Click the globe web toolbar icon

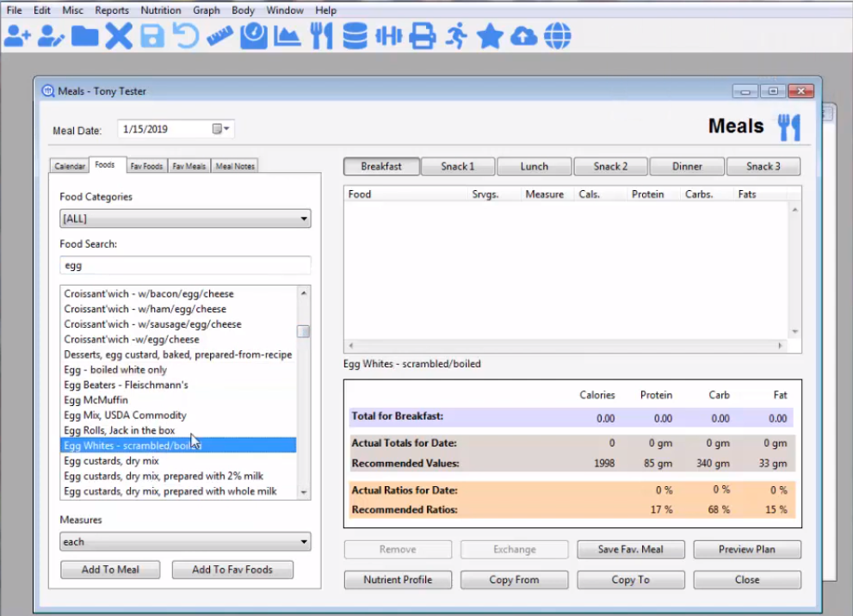tap(558, 36)
